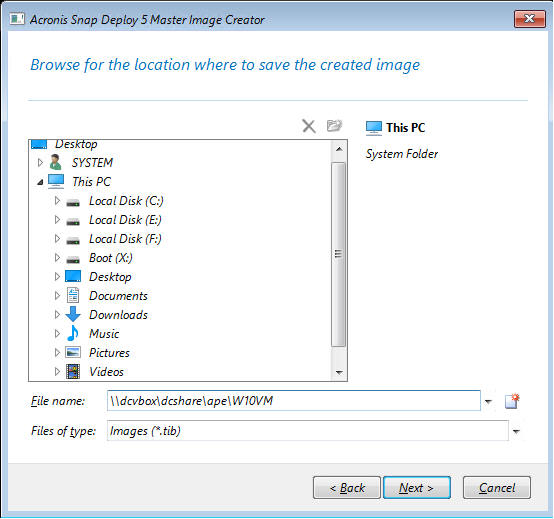The width and height of the screenshot is (554, 519).
Task: Click the SYSTEM user icon
Action: coord(55,162)
